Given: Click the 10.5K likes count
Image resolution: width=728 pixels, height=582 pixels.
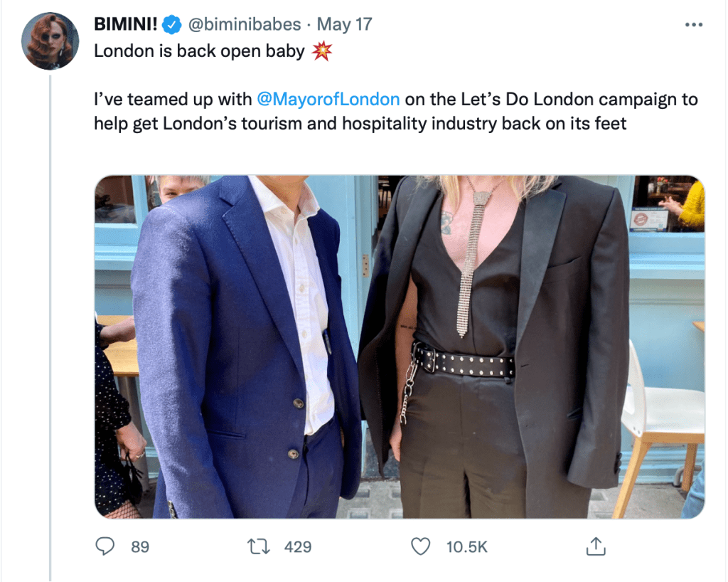Looking at the screenshot, I should click(x=466, y=546).
